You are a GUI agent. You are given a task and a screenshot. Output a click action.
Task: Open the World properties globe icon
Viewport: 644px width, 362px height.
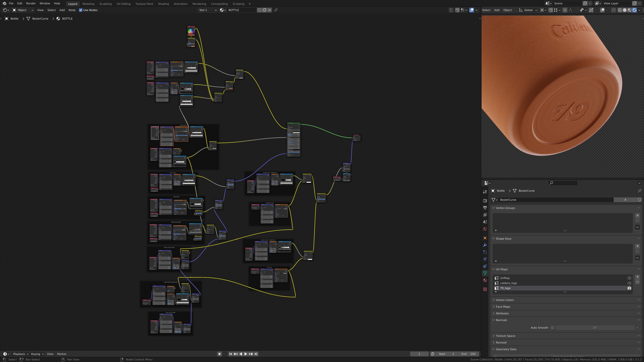point(485,229)
